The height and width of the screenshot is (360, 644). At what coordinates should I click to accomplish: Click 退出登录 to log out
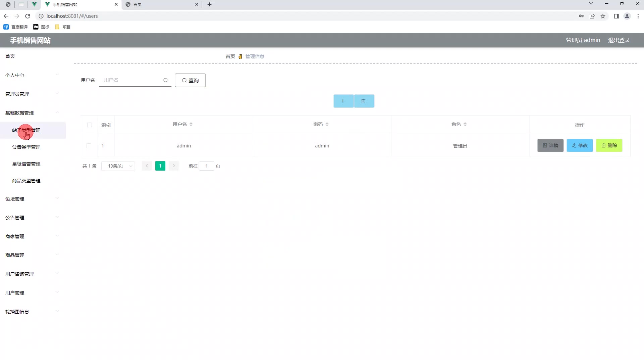[x=619, y=40]
